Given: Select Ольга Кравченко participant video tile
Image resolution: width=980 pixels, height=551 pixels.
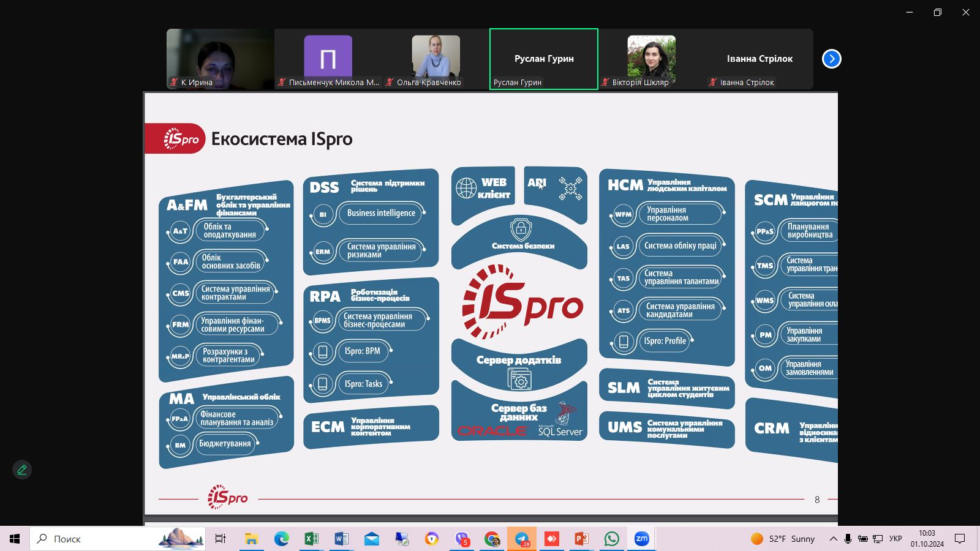Looking at the screenshot, I should coord(436,59).
